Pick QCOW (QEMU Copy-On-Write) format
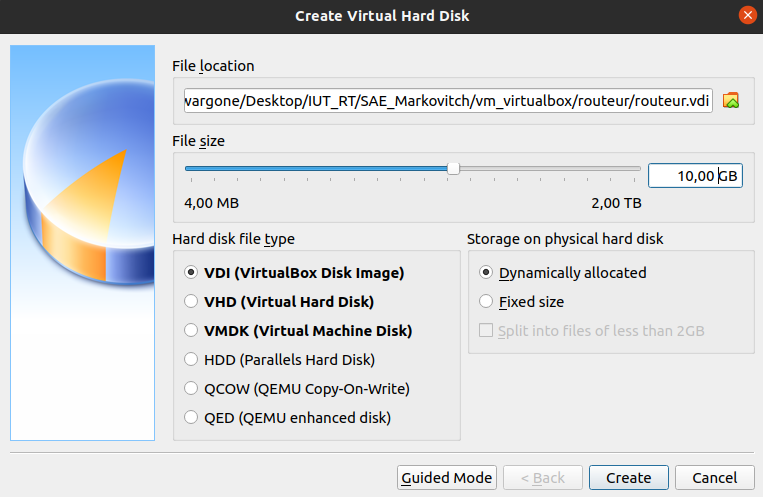The height and width of the screenshot is (497, 763). [x=192, y=389]
